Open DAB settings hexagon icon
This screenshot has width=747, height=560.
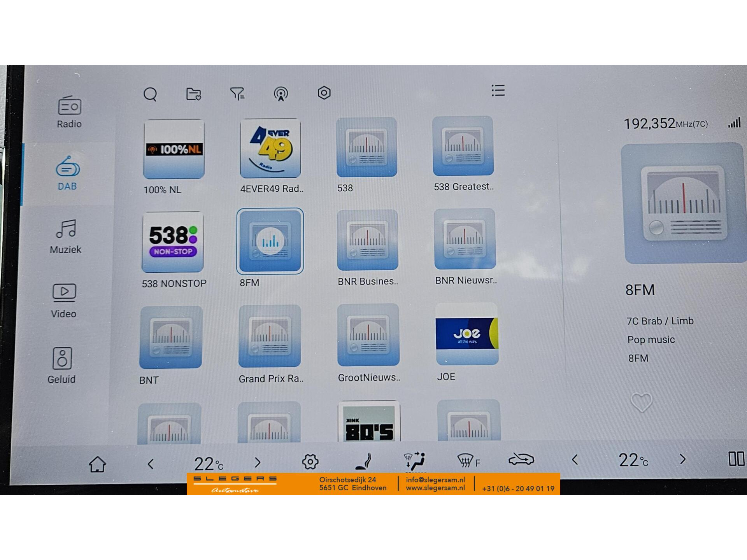[324, 93]
